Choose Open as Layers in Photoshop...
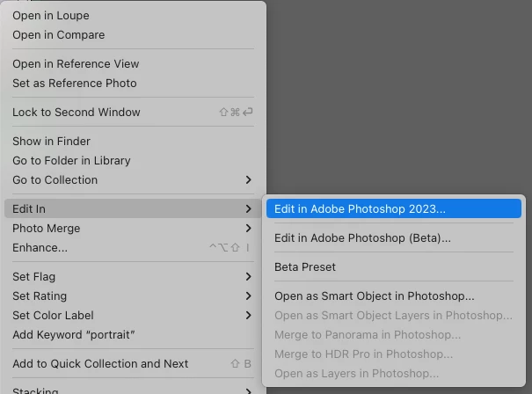Image resolution: width=532 pixels, height=394 pixels. [x=394, y=373]
